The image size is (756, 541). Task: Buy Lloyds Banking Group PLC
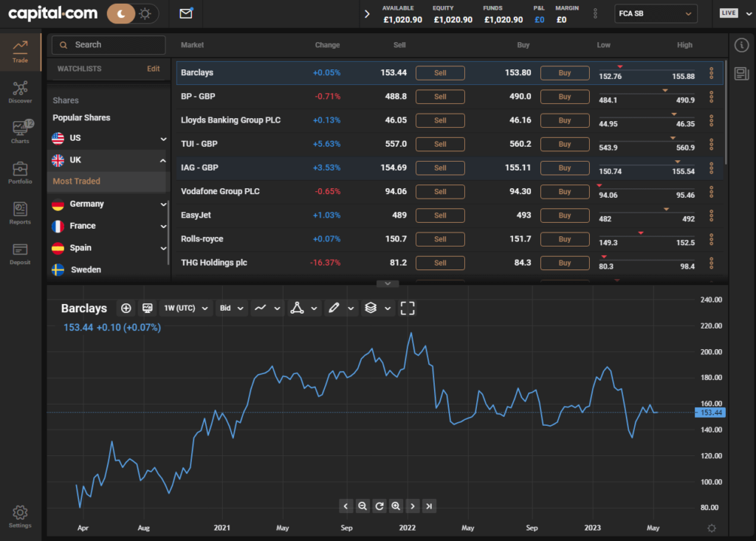coord(565,120)
